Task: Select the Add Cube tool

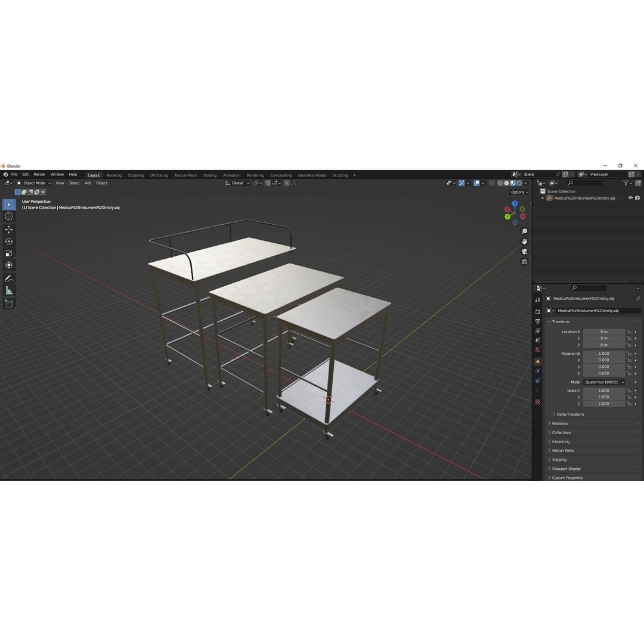Action: (x=9, y=304)
